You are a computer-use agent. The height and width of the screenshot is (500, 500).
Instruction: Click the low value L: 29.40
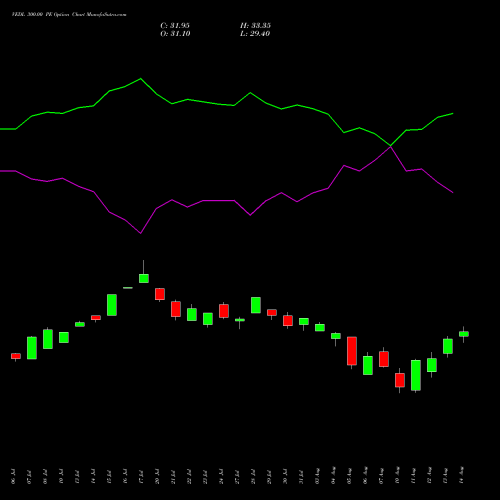tap(255, 34)
